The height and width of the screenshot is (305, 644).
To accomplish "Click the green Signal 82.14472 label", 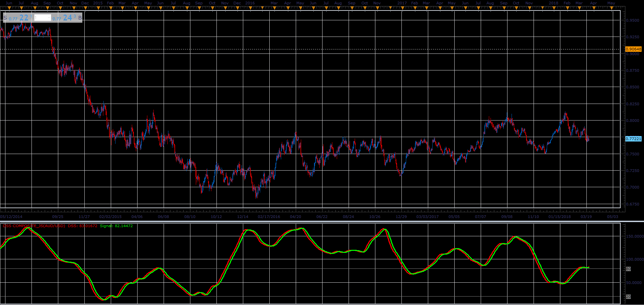I will (117, 226).
